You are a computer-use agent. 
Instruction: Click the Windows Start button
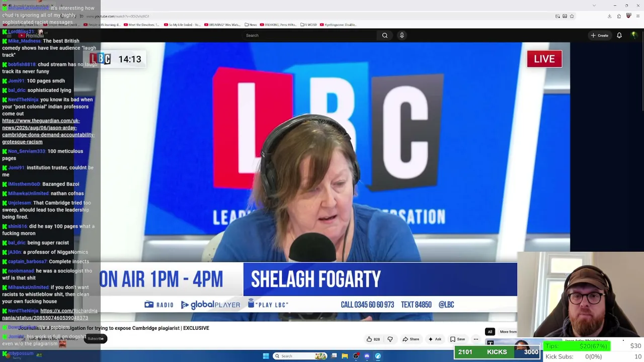[x=266, y=356]
